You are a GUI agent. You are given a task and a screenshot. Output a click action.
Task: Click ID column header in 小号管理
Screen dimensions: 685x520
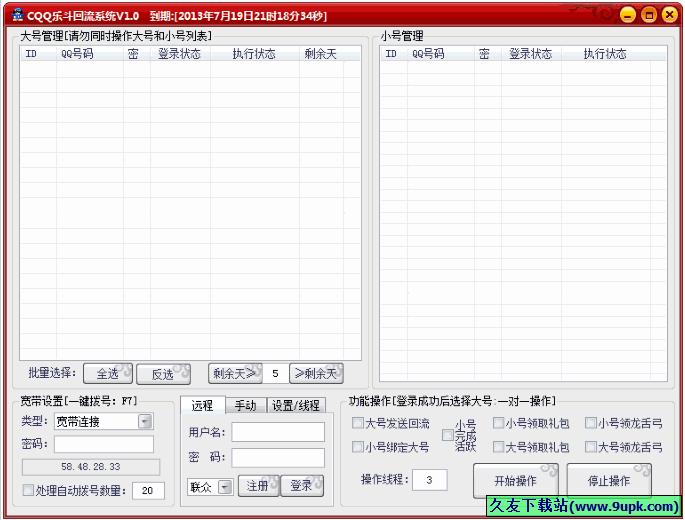394,54
